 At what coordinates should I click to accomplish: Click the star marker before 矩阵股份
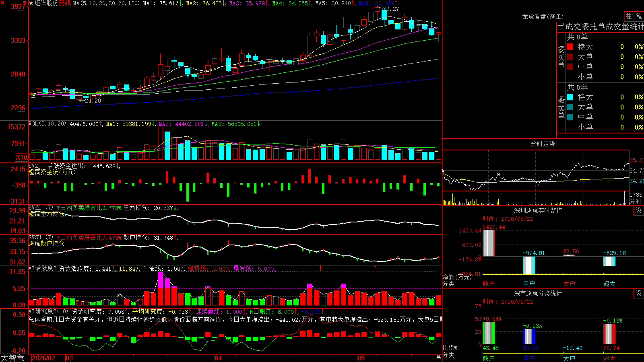coord(31,3)
